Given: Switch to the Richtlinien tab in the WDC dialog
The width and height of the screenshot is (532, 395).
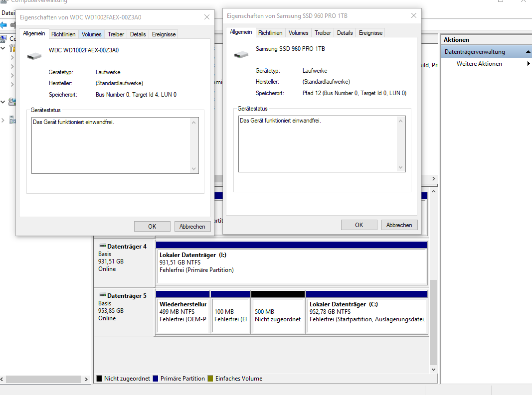Looking at the screenshot, I should [63, 34].
